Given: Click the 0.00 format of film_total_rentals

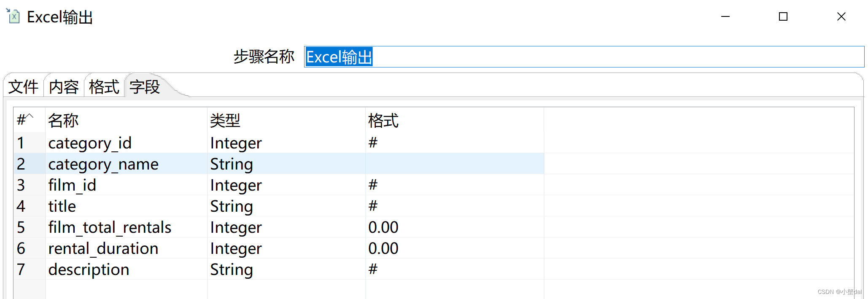Looking at the screenshot, I should (x=455, y=227).
